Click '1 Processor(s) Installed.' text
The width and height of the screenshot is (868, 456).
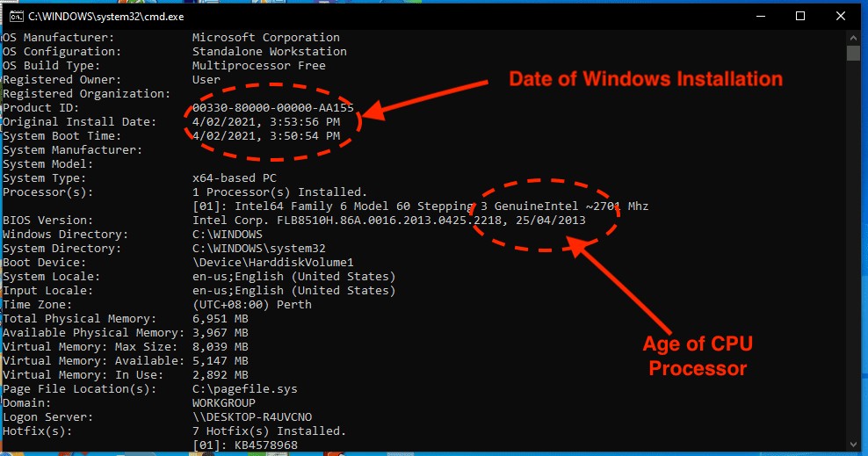pos(280,192)
